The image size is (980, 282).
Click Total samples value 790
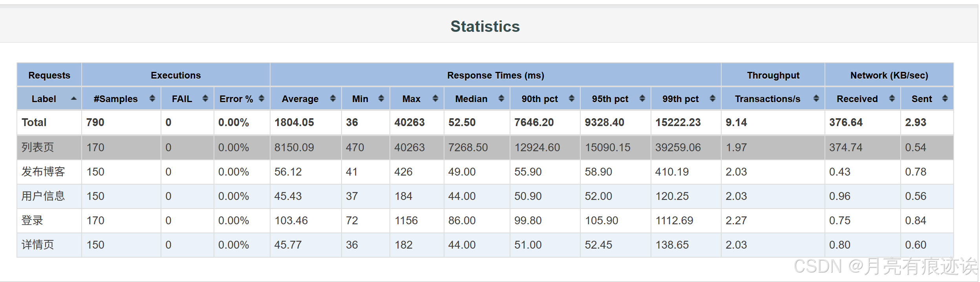(x=95, y=123)
